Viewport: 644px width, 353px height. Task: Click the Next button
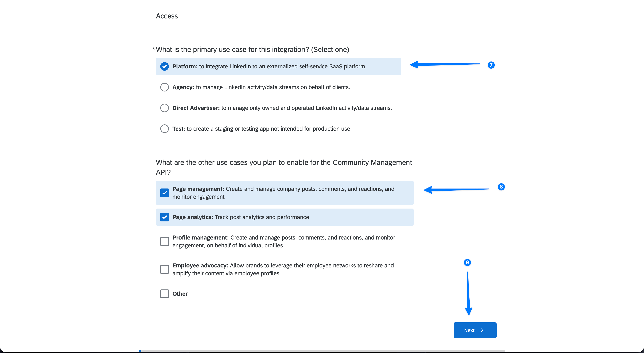pyautogui.click(x=475, y=330)
